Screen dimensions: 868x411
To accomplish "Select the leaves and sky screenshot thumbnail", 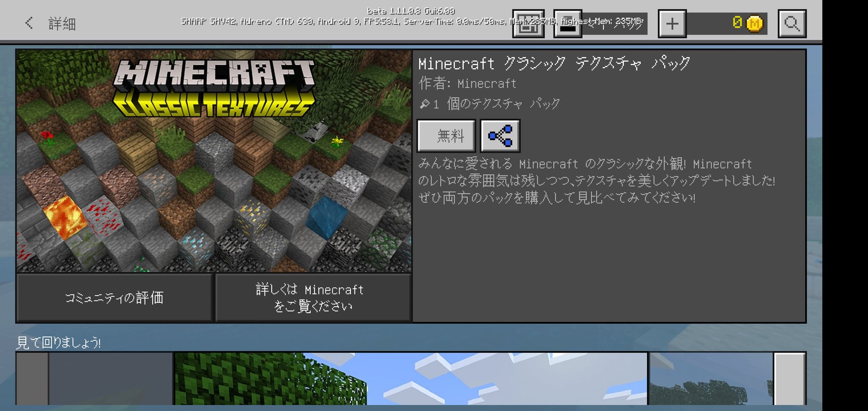I will tap(411, 378).
